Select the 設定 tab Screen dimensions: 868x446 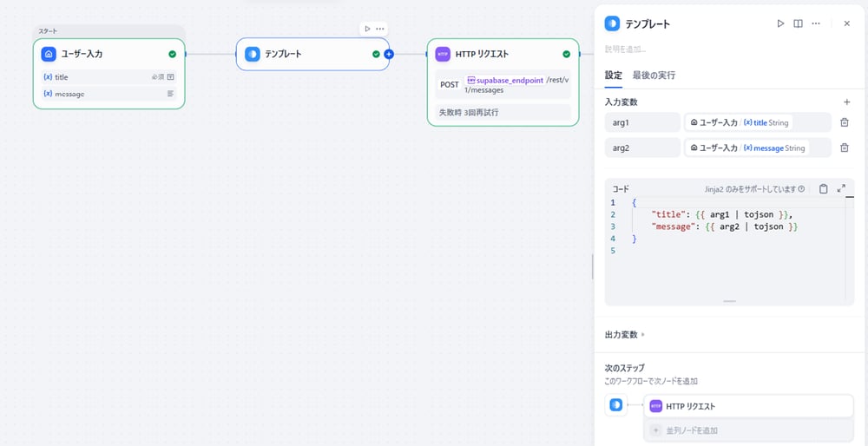click(613, 75)
